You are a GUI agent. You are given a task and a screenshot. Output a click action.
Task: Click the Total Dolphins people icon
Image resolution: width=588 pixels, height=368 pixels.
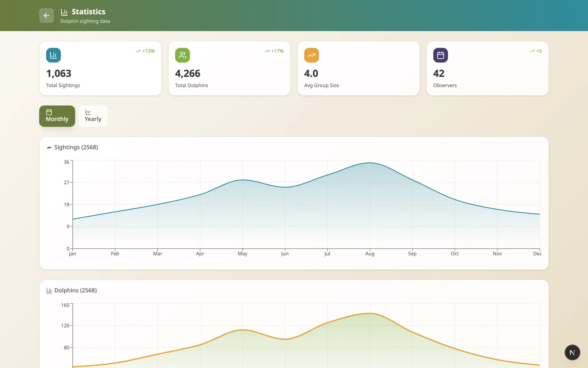coord(182,55)
